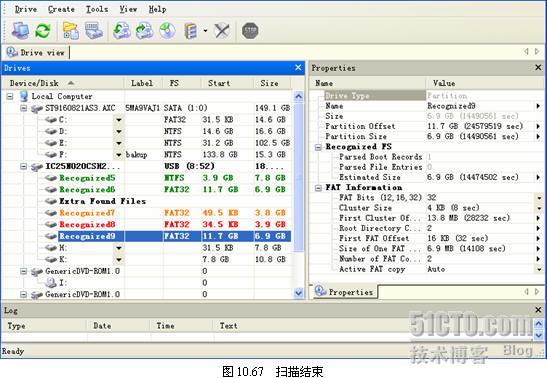Click the green Refresh icon
The width and height of the screenshot is (547, 378).
click(43, 31)
